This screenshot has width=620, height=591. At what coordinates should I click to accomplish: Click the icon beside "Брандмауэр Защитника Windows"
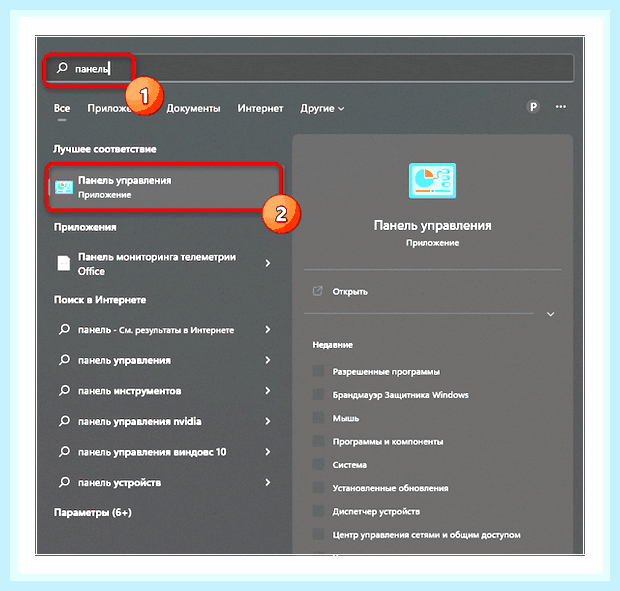[x=318, y=395]
